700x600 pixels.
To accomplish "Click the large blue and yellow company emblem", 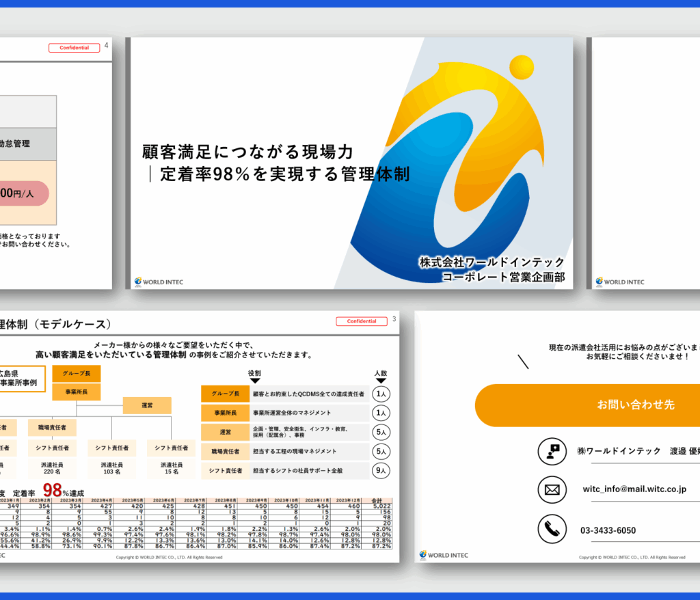I will coord(448,169).
